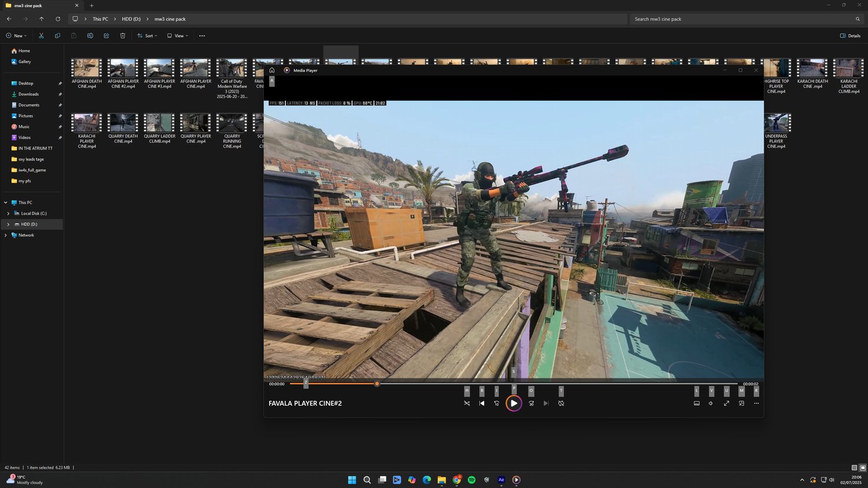Image resolution: width=868 pixels, height=488 pixels.
Task: Open See more options in File Explorer toolbar
Action: 202,36
